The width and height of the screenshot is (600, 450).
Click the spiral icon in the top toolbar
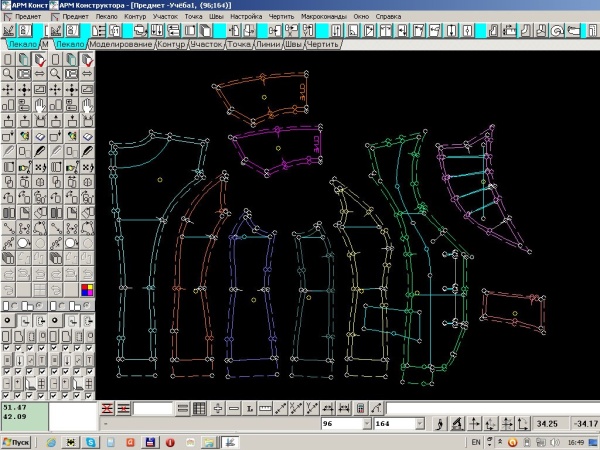click(557, 30)
